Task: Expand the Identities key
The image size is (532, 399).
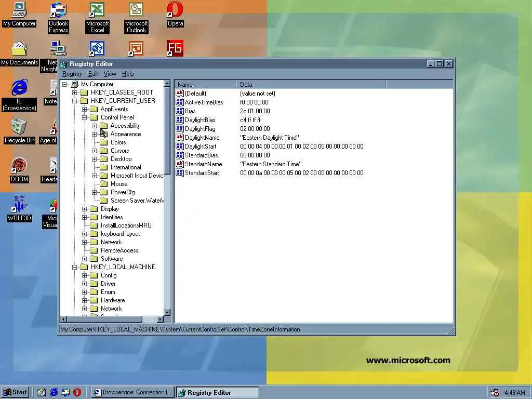Action: 85,217
